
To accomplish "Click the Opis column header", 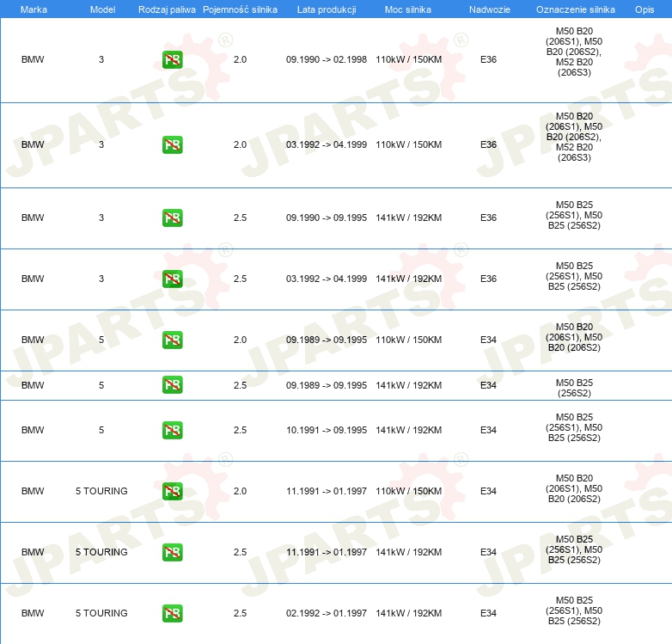I will point(645,9).
